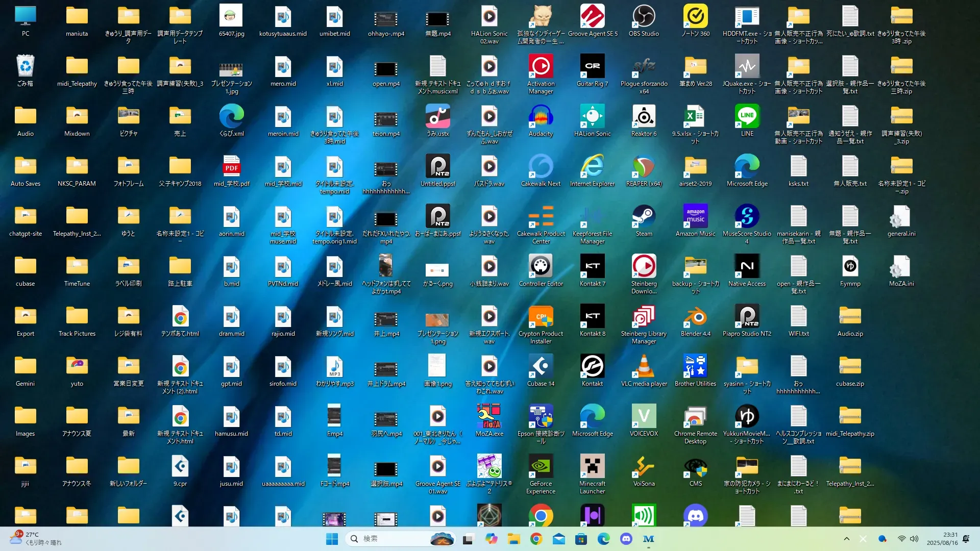Launch Audacity from the desktop
This screenshot has width=980, height=551.
[541, 117]
